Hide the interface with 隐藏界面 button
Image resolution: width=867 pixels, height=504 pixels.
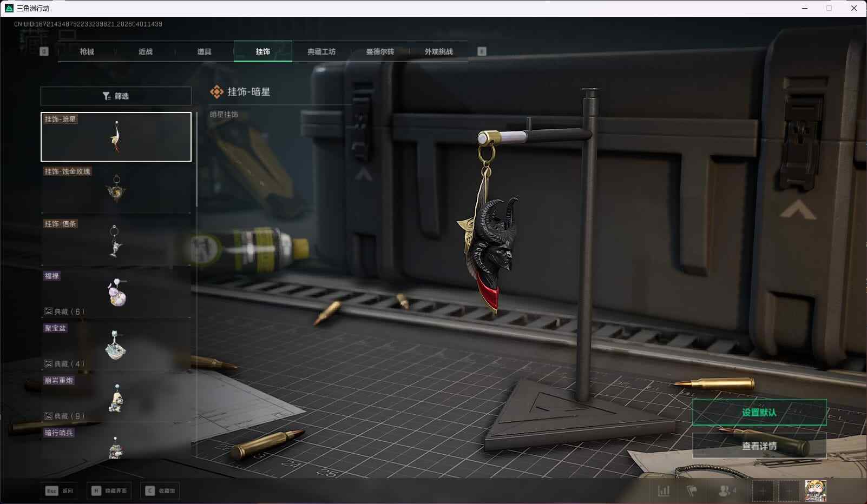(110, 491)
